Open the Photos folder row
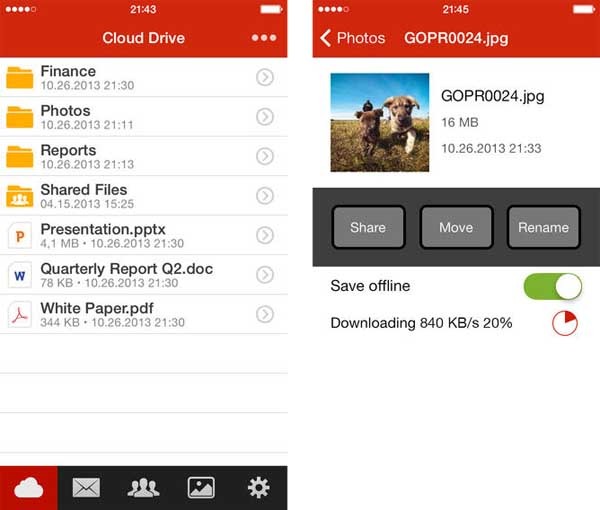 click(130, 117)
